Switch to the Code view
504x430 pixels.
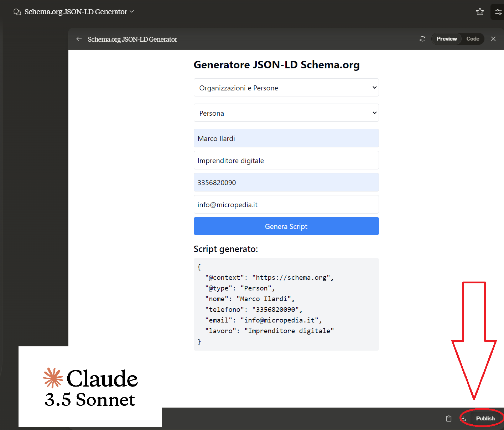tap(473, 39)
